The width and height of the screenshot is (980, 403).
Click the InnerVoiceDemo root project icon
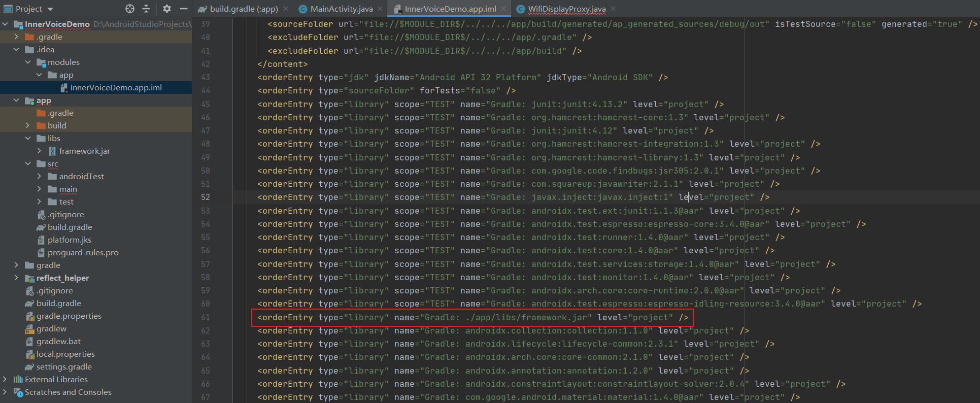click(18, 24)
